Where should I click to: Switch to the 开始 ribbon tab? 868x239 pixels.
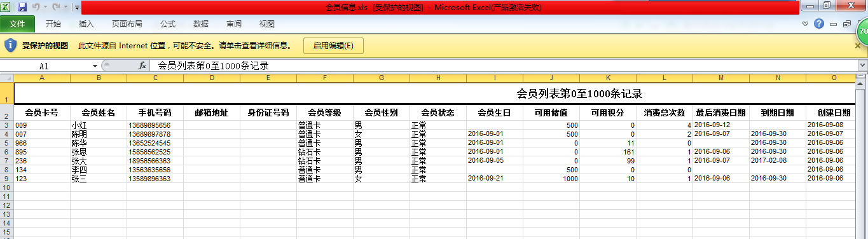[x=53, y=24]
